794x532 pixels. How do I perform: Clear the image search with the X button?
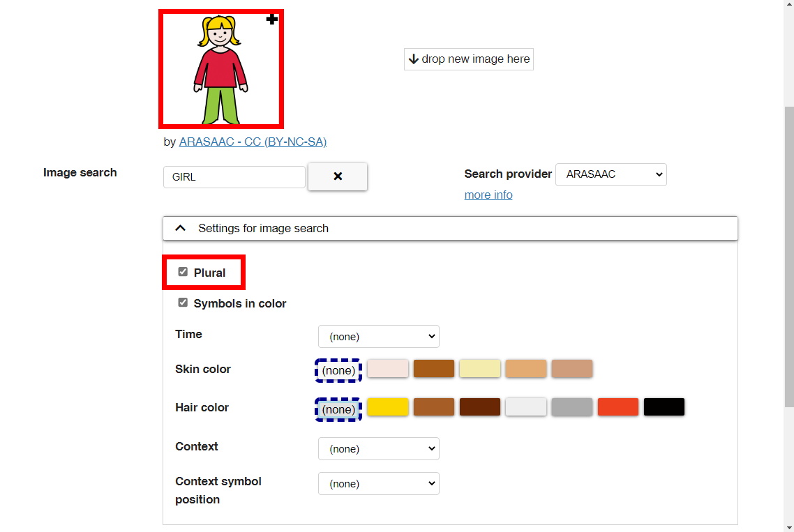point(338,176)
